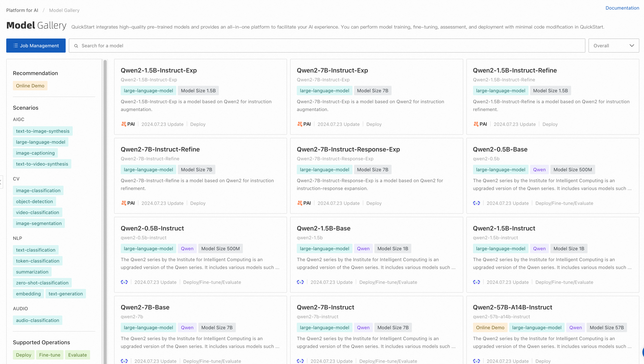
Task: Select the embedding filter tag
Action: point(29,294)
